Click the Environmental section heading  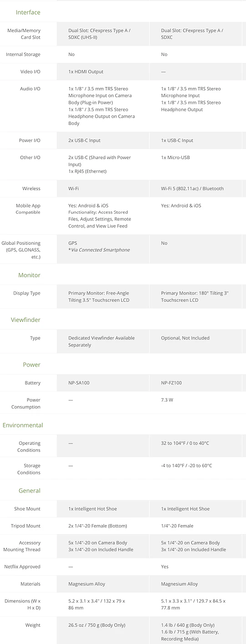23,425
